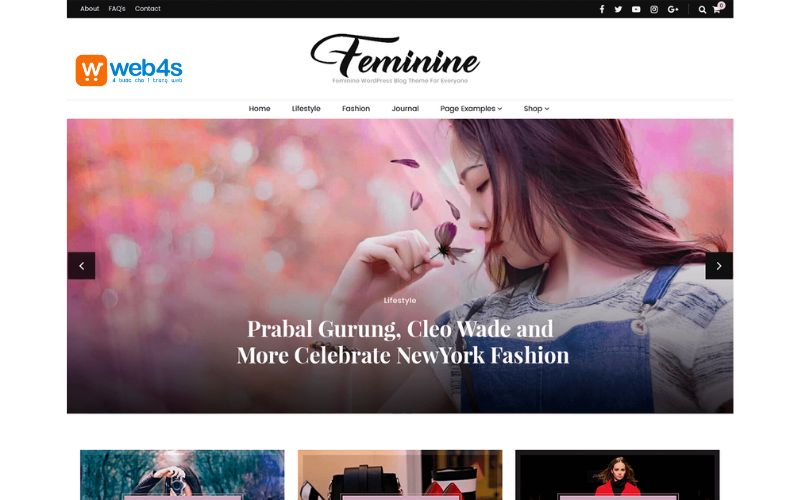Open the Prabal Gurung slider headline
This screenshot has width=800, height=500.
coord(403,342)
